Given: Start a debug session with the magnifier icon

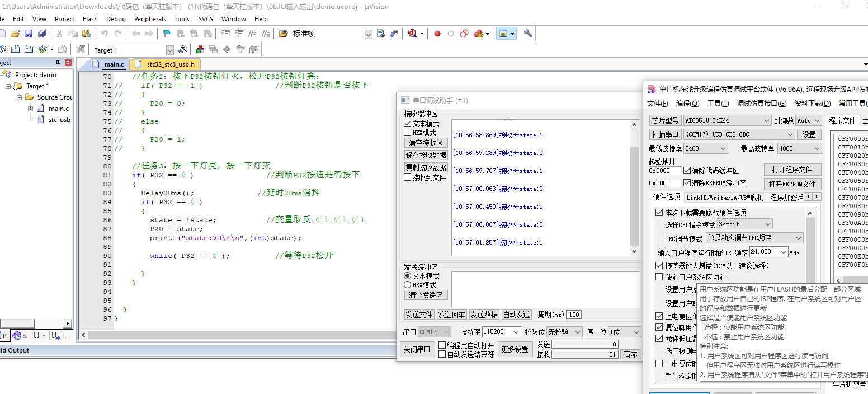Looking at the screenshot, I should pos(414,33).
